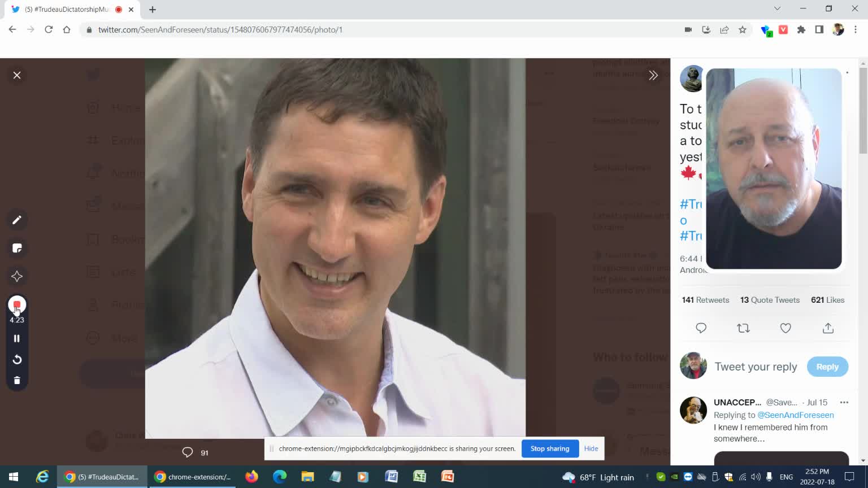Reply to the tweet with the comment icon
Viewport: 868px width, 488px height.
[701, 328]
